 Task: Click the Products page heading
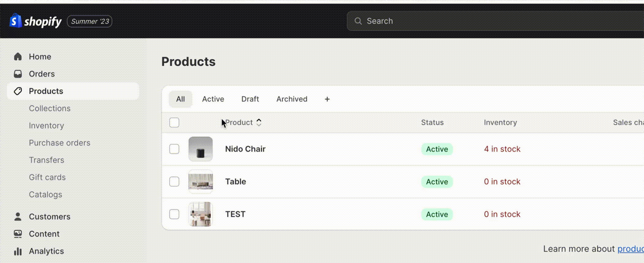(188, 61)
